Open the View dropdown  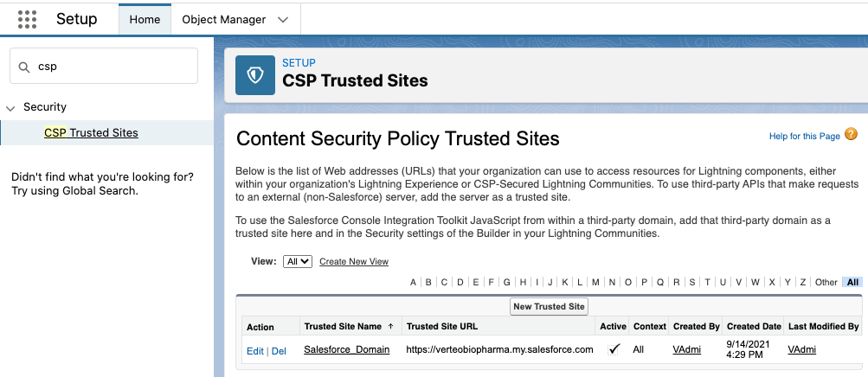[x=297, y=261]
